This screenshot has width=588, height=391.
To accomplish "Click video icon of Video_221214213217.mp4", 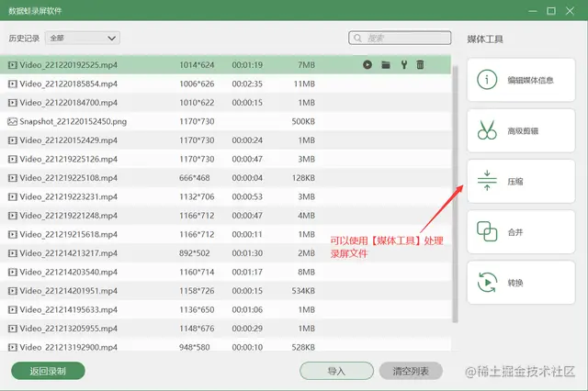I will tap(13, 253).
